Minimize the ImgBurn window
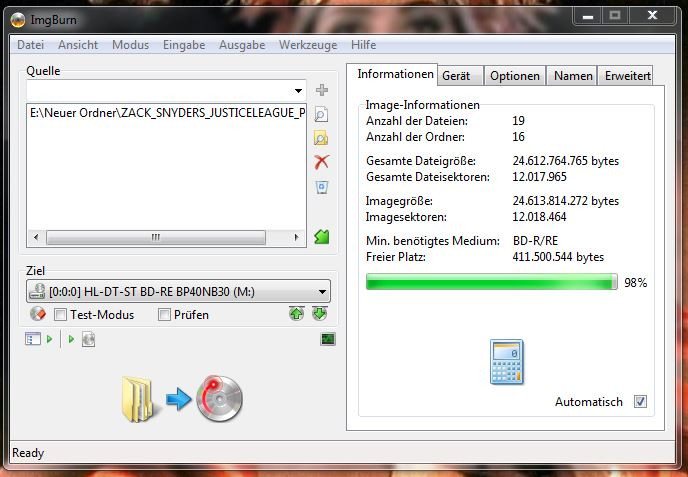Viewport: 688px width, 477px height. pos(588,16)
